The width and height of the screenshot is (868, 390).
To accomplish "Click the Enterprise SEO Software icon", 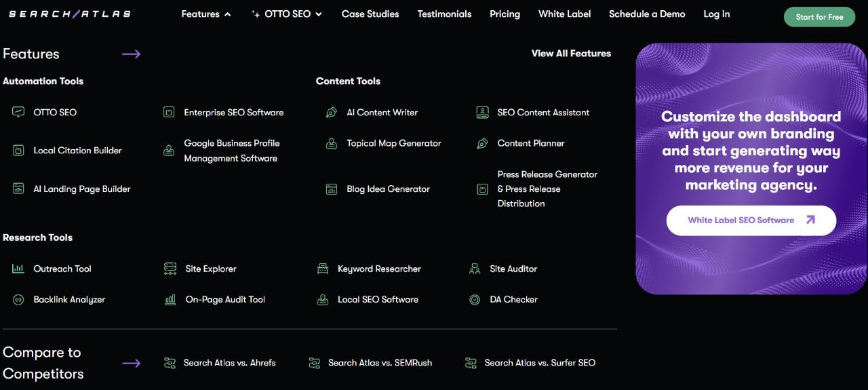I will coord(169,112).
